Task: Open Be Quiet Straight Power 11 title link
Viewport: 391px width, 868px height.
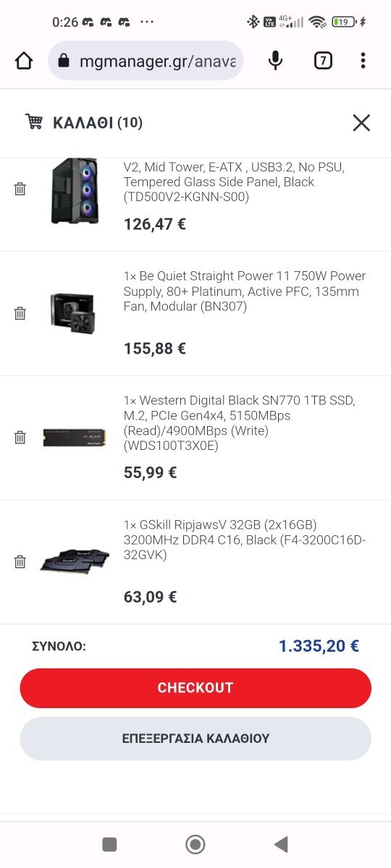Action: 245,292
